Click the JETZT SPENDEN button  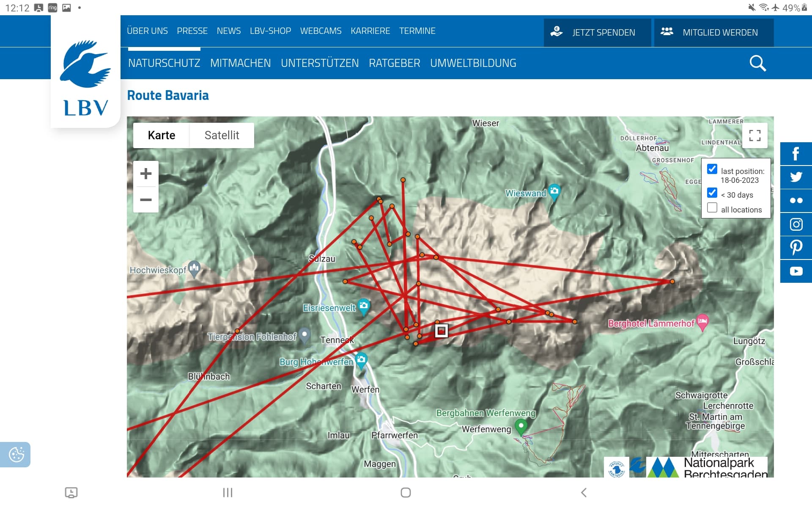point(597,33)
